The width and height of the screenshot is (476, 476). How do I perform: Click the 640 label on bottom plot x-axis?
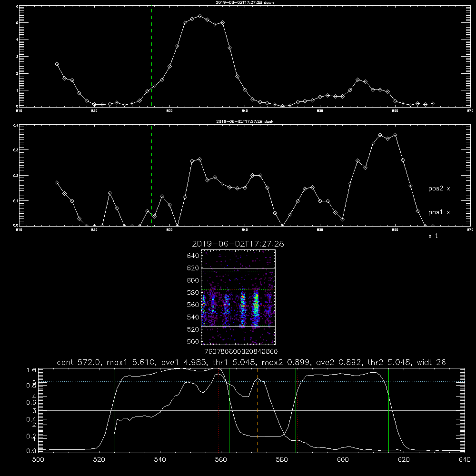click(x=465, y=460)
